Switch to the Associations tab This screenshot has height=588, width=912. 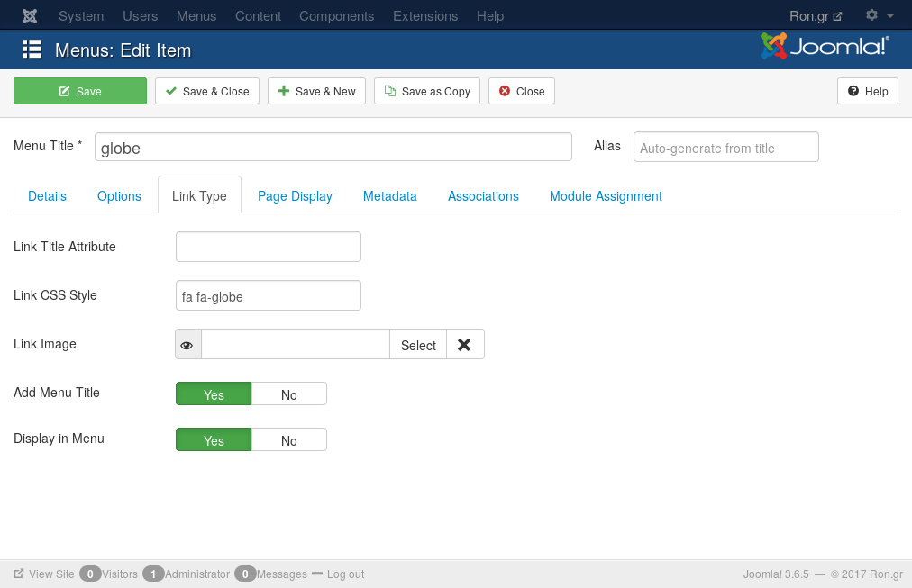click(483, 195)
